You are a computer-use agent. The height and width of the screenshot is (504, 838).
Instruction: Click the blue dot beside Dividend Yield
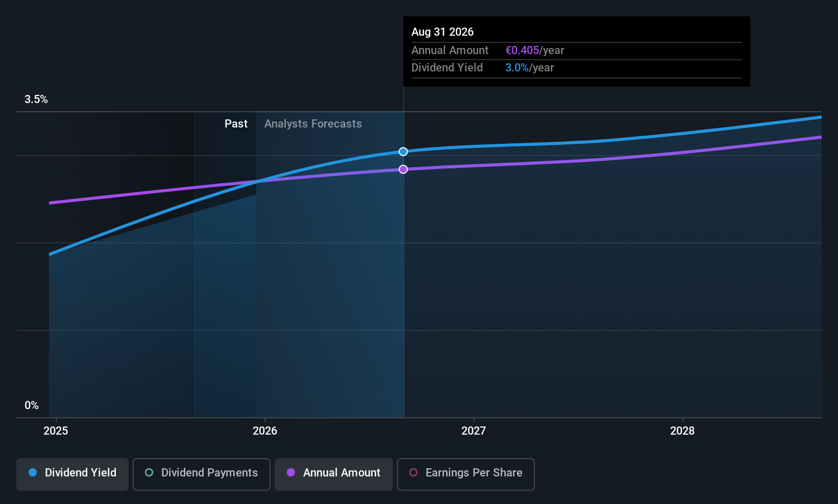pyautogui.click(x=33, y=473)
